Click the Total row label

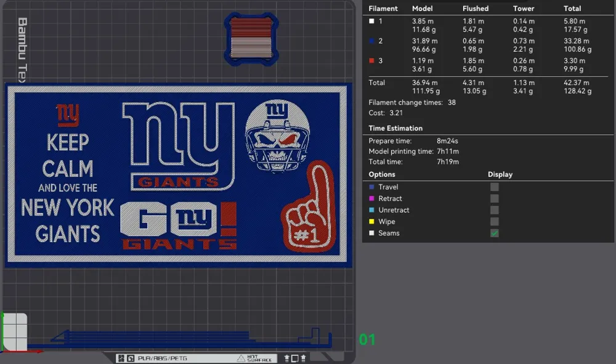pyautogui.click(x=377, y=83)
